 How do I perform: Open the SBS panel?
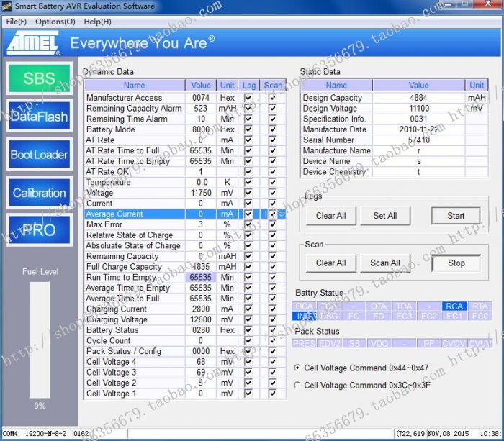coord(40,78)
